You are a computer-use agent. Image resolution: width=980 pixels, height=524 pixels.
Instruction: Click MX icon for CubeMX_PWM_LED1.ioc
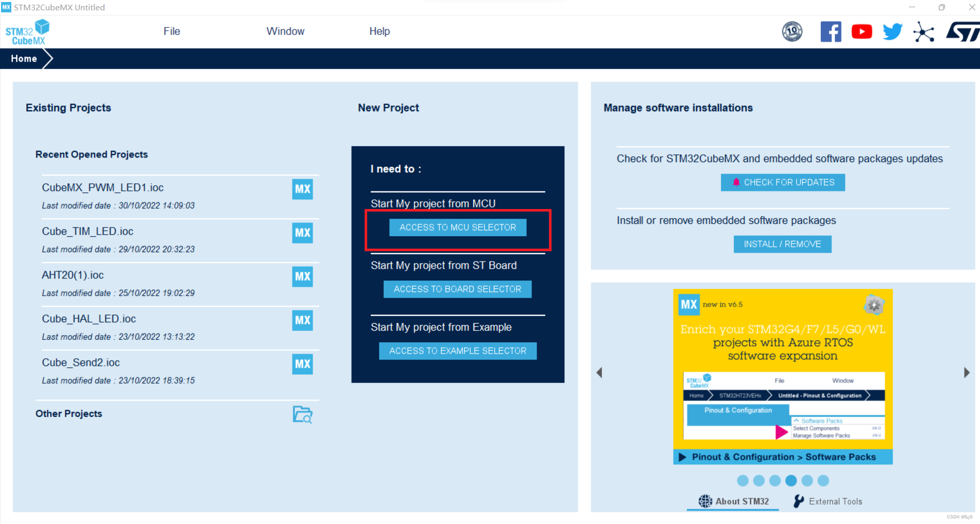(302, 189)
